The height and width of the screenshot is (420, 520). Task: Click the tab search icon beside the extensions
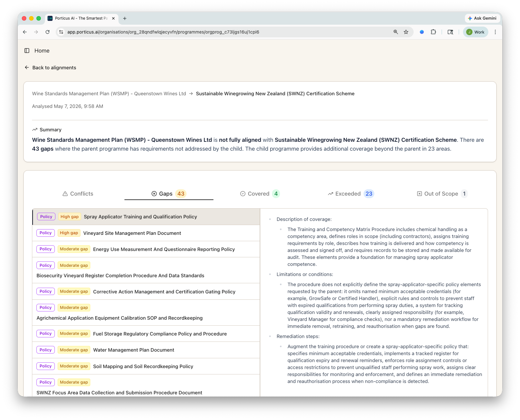(450, 32)
